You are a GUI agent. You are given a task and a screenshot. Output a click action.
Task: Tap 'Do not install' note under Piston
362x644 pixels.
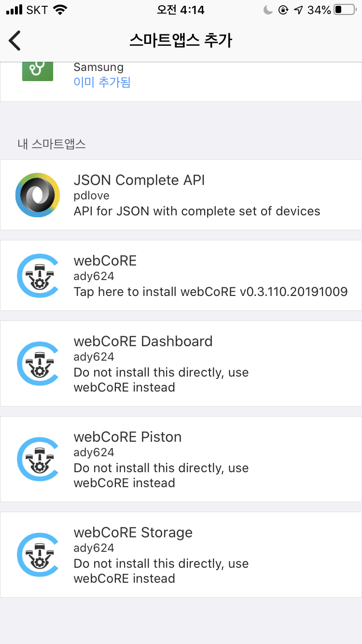click(161, 476)
